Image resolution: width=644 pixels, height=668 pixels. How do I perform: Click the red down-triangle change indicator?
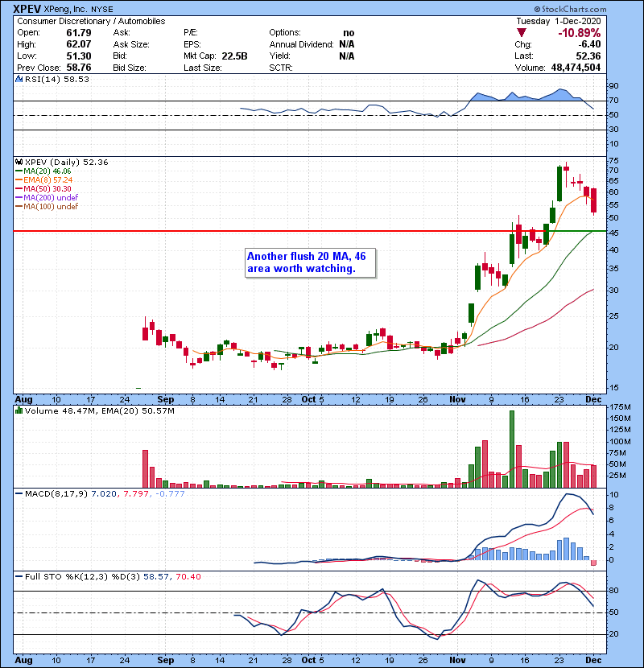point(522,33)
